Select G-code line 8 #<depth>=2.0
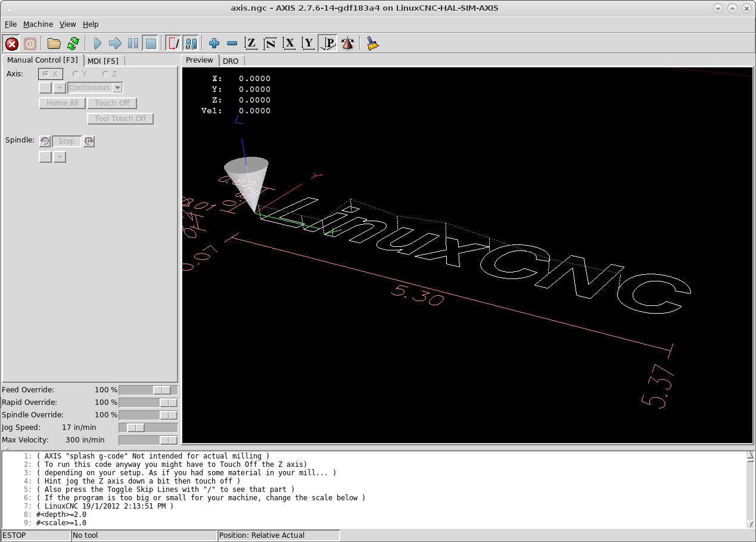The image size is (756, 542). coord(61,515)
